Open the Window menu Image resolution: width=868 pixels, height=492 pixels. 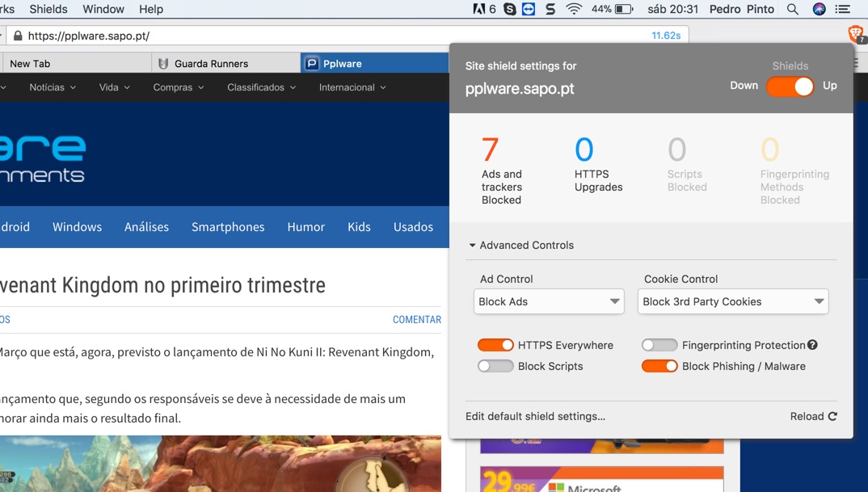tap(103, 9)
